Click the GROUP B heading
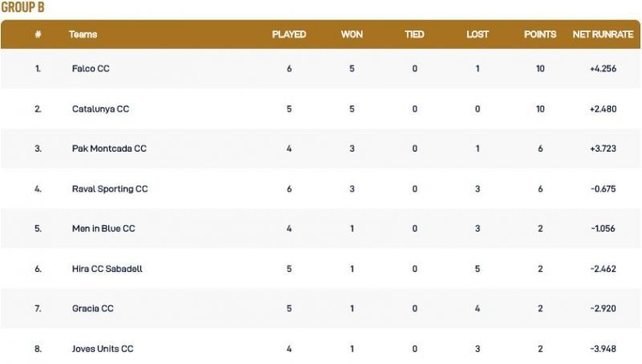642x364 pixels. [22, 7]
